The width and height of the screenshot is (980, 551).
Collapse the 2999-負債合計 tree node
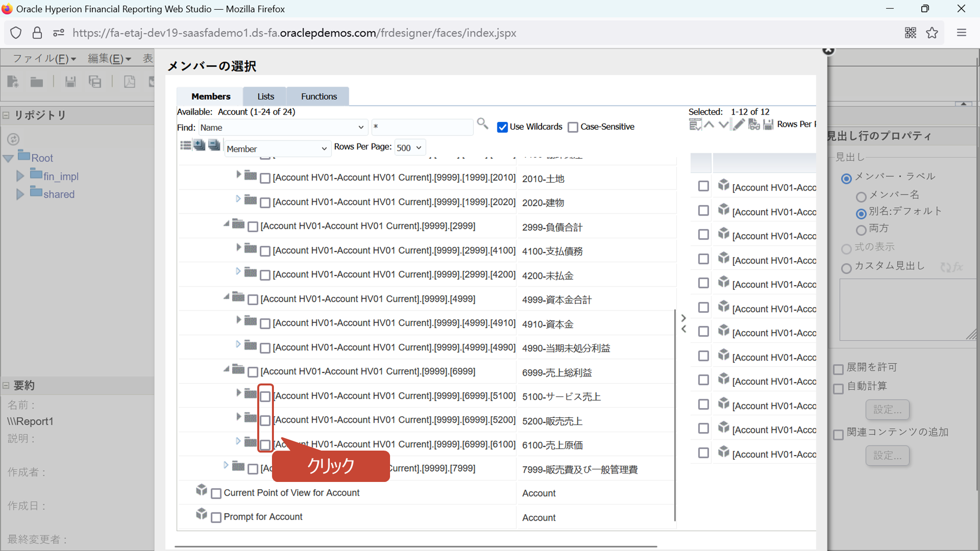click(226, 223)
